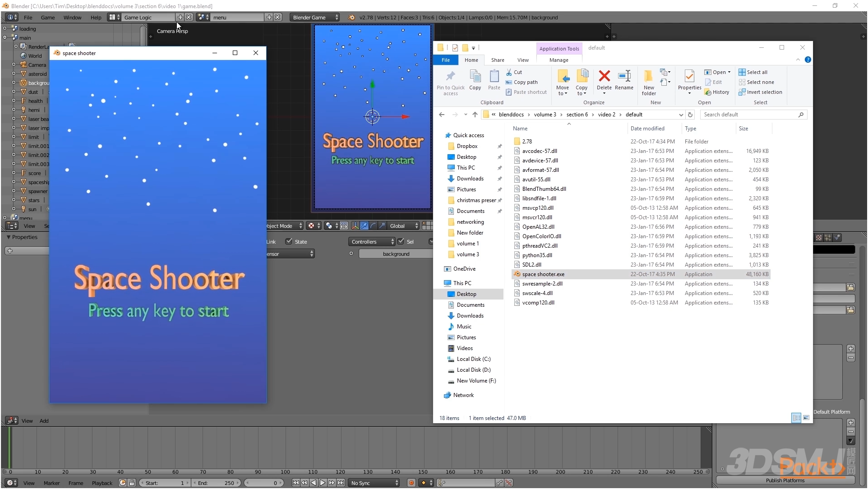
Task: Click Select all in Explorer ribbon
Action: pyautogui.click(x=753, y=72)
